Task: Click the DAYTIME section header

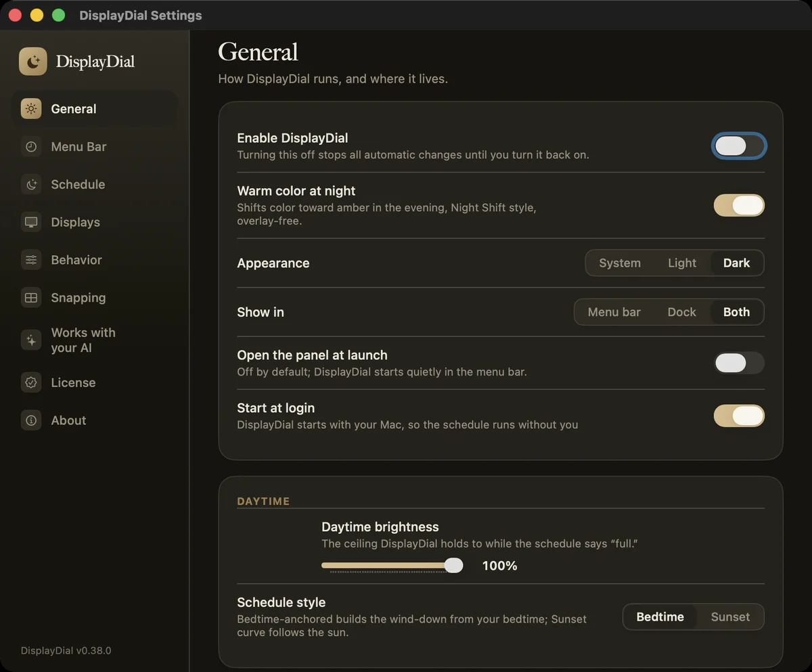Action: pos(263,501)
